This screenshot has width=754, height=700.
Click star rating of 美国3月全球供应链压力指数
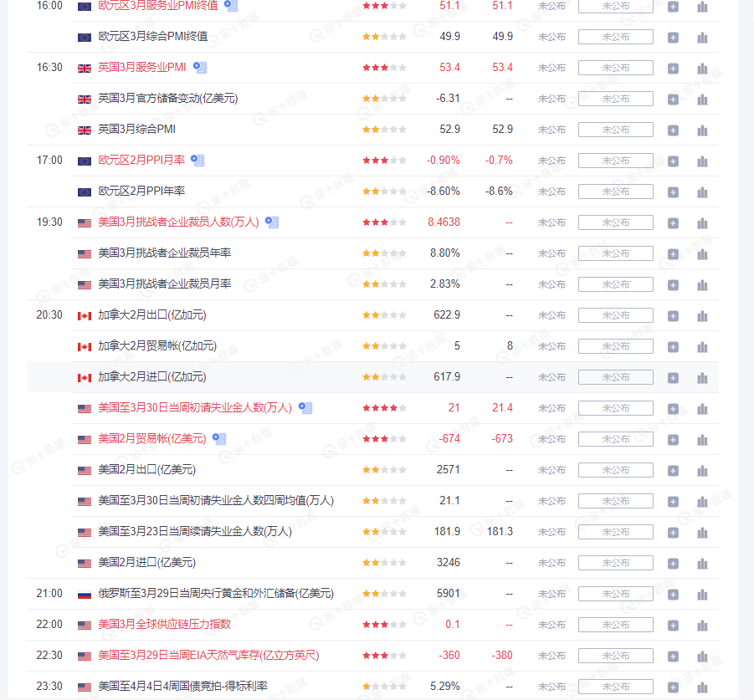[384, 625]
